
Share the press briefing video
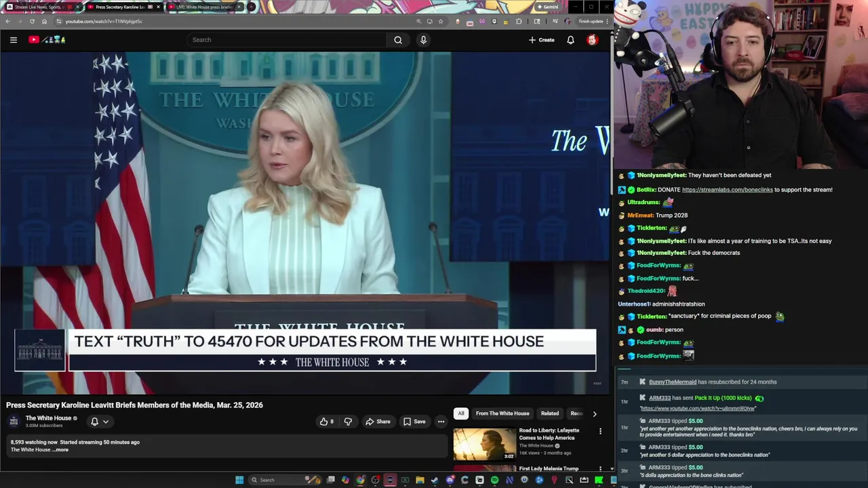point(378,422)
